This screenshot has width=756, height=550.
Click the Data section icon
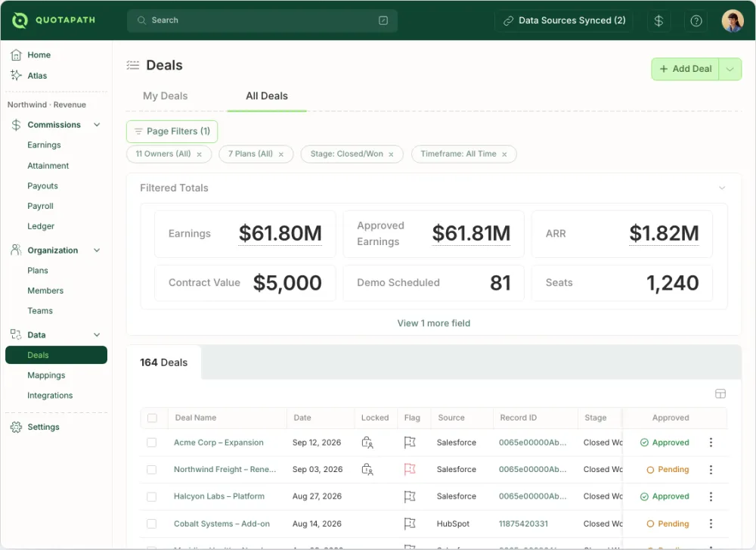click(16, 334)
